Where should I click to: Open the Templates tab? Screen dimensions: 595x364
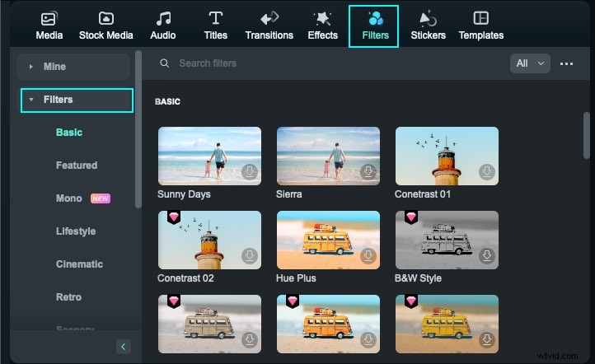point(480,26)
